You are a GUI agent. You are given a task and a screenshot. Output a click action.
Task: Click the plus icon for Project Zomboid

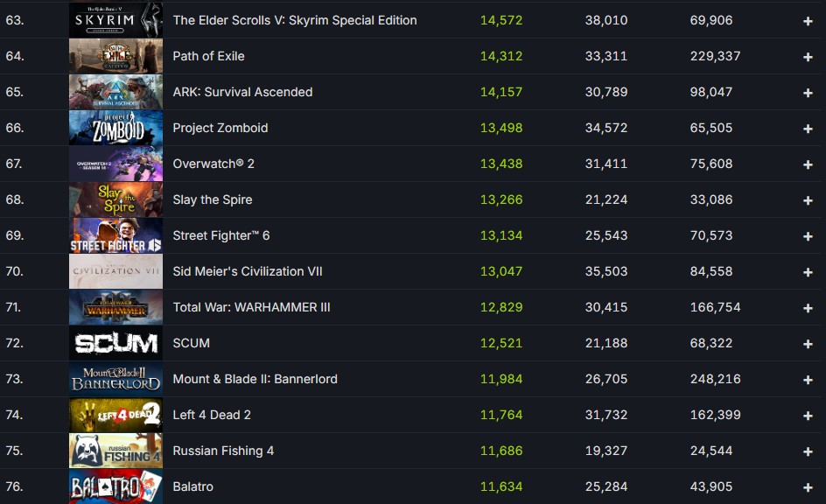808,129
